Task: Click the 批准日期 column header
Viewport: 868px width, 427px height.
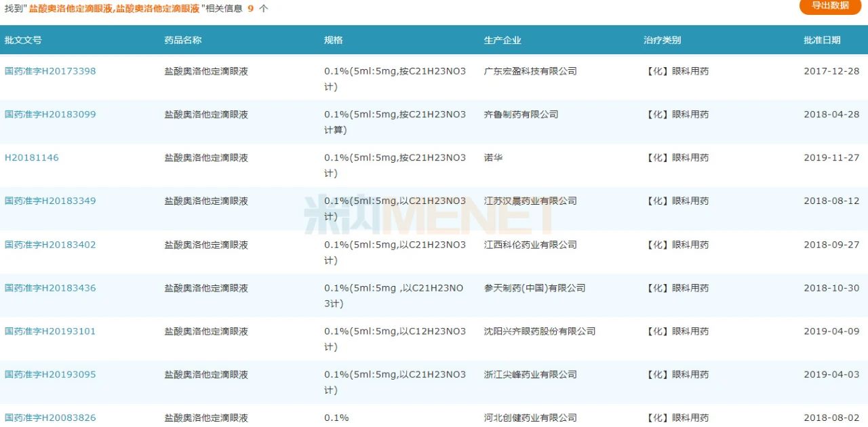Action: [822, 40]
